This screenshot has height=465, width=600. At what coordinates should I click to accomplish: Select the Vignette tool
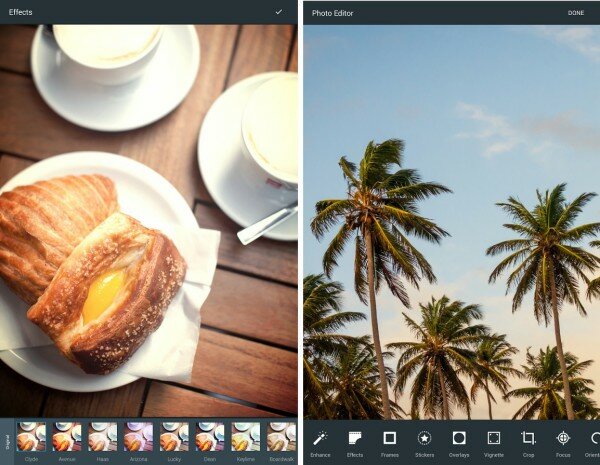click(494, 438)
